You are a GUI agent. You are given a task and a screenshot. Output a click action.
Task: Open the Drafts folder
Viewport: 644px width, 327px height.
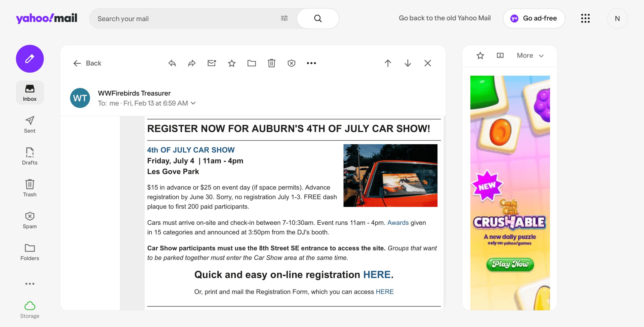(x=30, y=156)
